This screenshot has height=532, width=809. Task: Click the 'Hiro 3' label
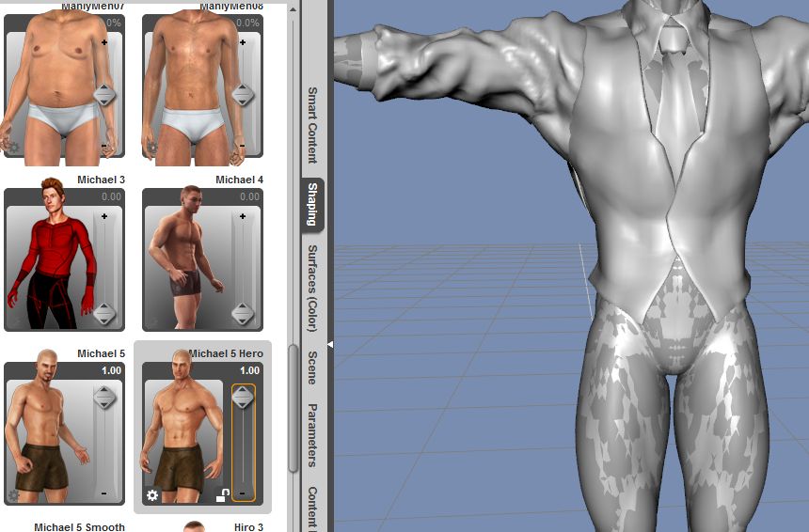pos(248,527)
